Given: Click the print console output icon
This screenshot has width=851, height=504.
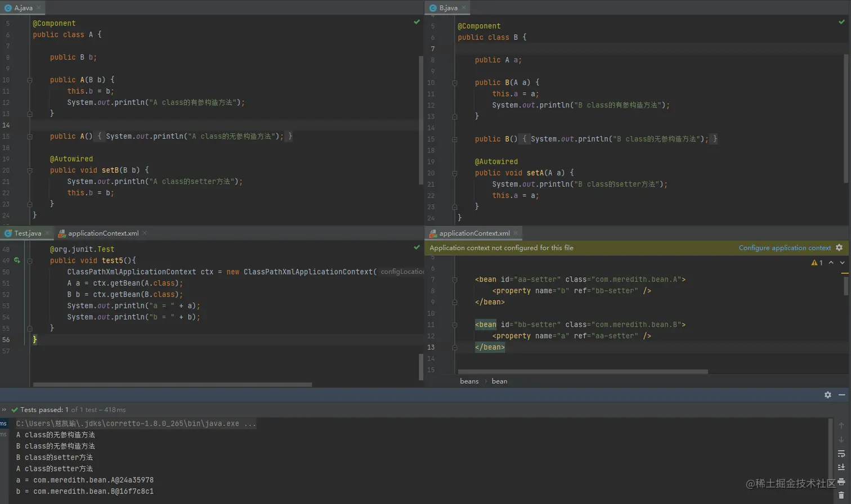Looking at the screenshot, I should (841, 481).
